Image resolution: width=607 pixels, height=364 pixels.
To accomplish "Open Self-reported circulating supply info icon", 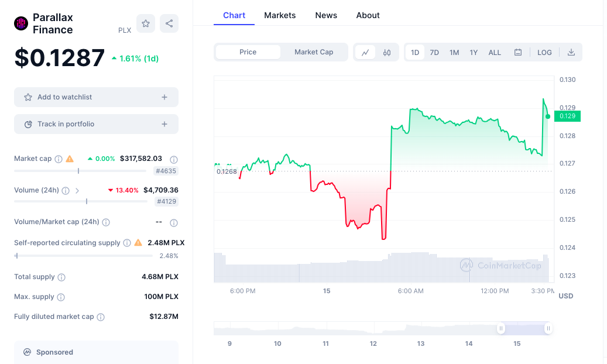I will 127,243.
